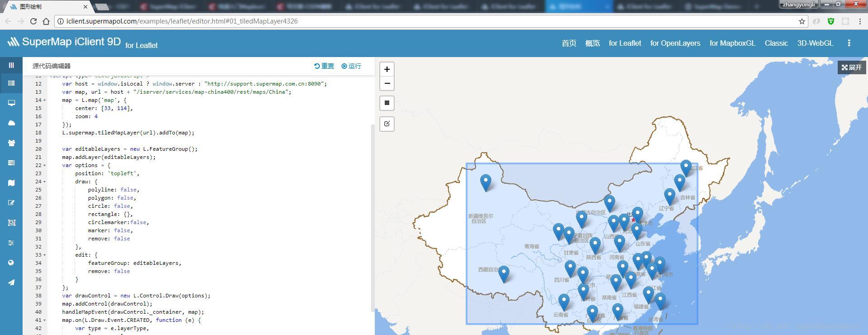The image size is (868, 335).
Task: Click the Tibet map marker
Action: pos(504,274)
